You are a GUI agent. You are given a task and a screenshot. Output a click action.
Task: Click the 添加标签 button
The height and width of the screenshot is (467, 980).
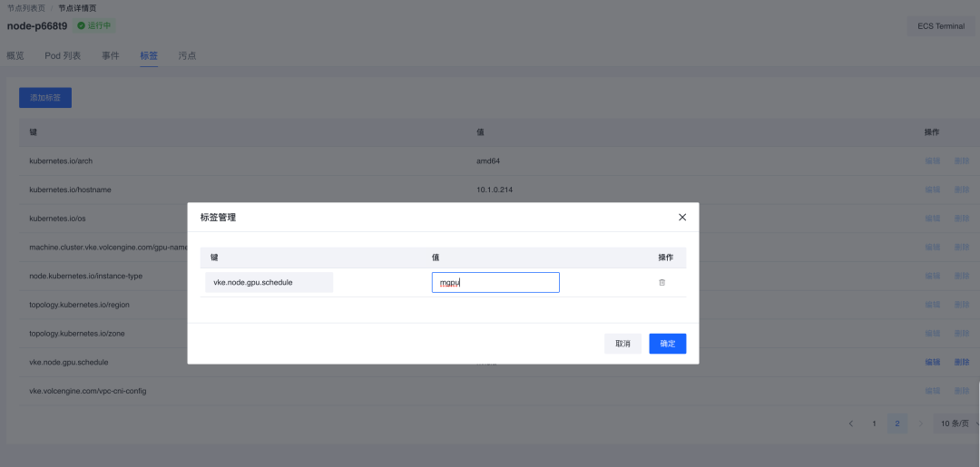click(x=45, y=97)
